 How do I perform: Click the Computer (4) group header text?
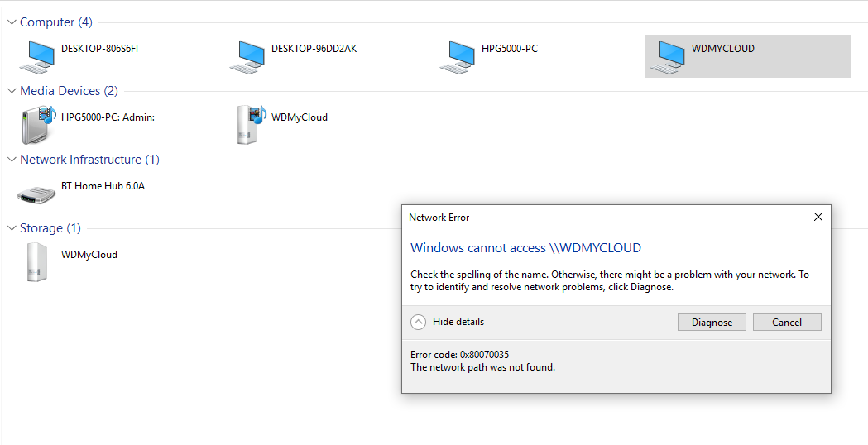click(x=56, y=22)
